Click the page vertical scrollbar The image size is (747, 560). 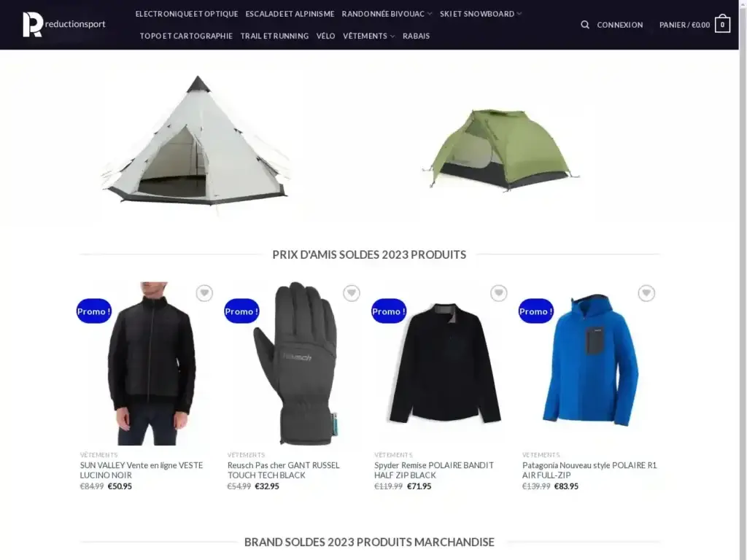[x=743, y=280]
